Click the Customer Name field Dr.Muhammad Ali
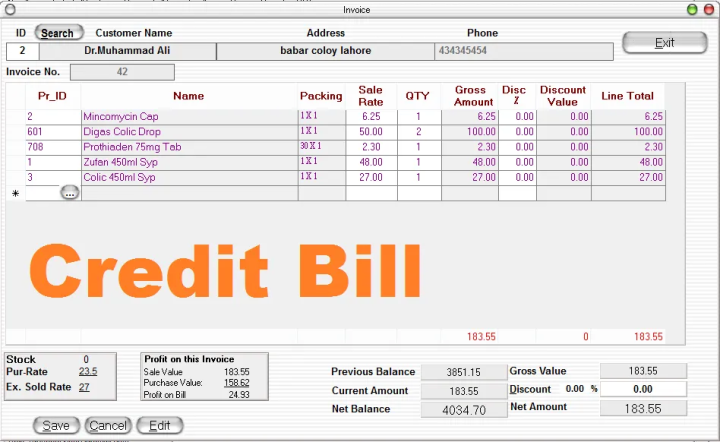Image resolution: width=720 pixels, height=442 pixels. [127, 51]
